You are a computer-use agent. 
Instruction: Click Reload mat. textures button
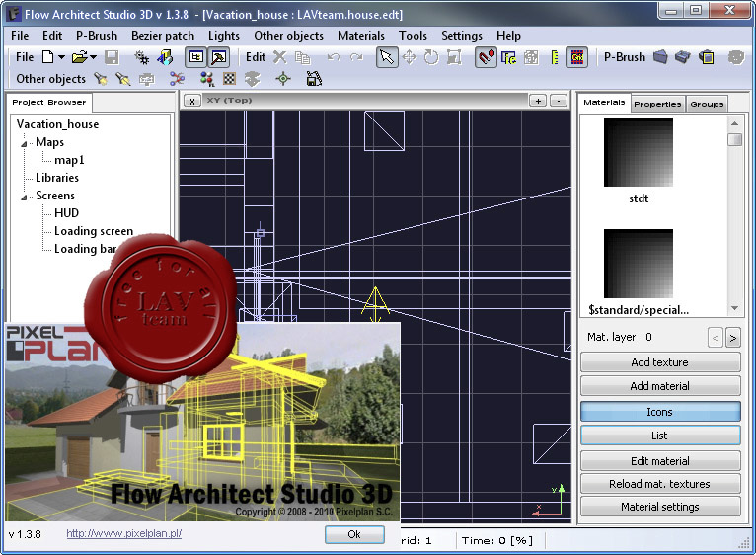click(660, 484)
